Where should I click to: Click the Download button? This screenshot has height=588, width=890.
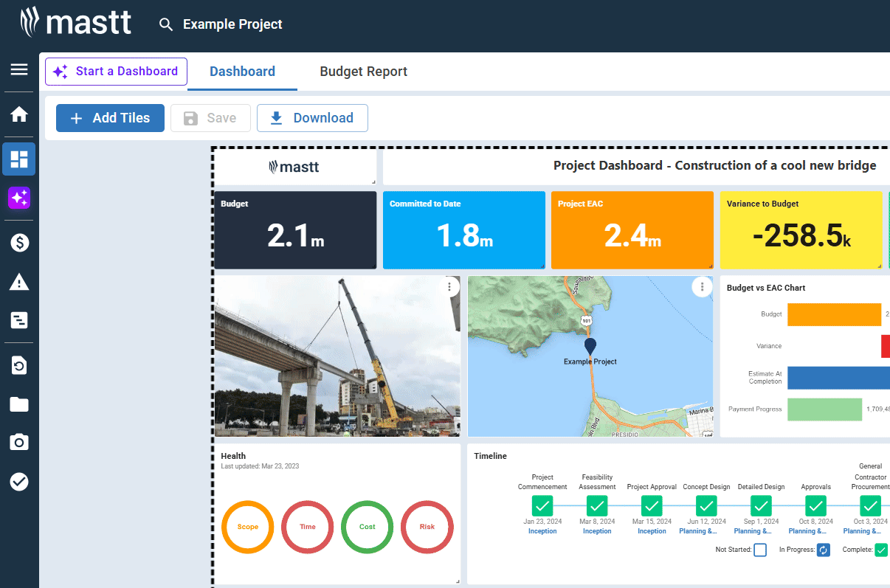pyautogui.click(x=312, y=118)
